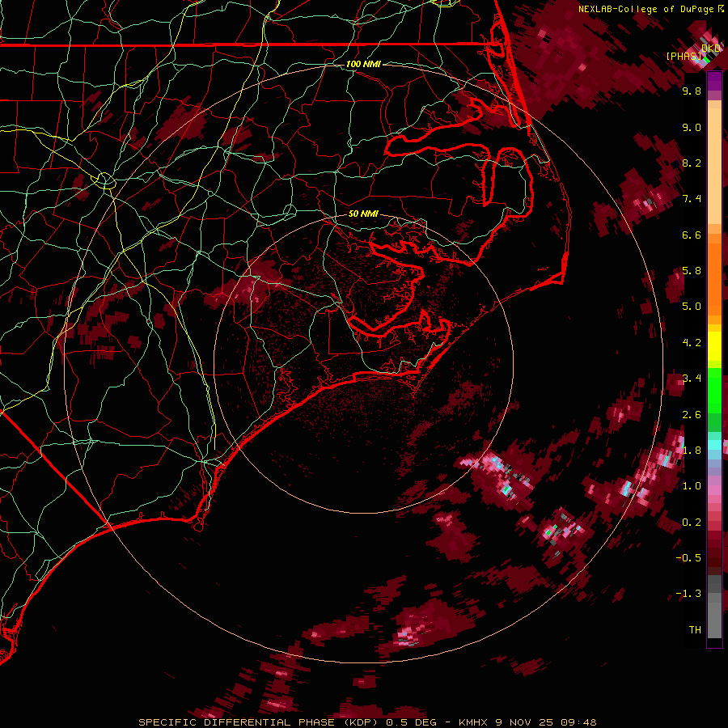The height and width of the screenshot is (728, 728).
Task: Click the 50 NMI range ring label
Action: 363,214
